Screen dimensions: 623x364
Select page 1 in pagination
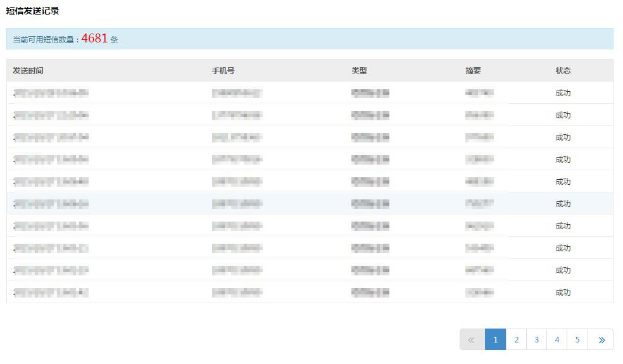[x=495, y=340]
